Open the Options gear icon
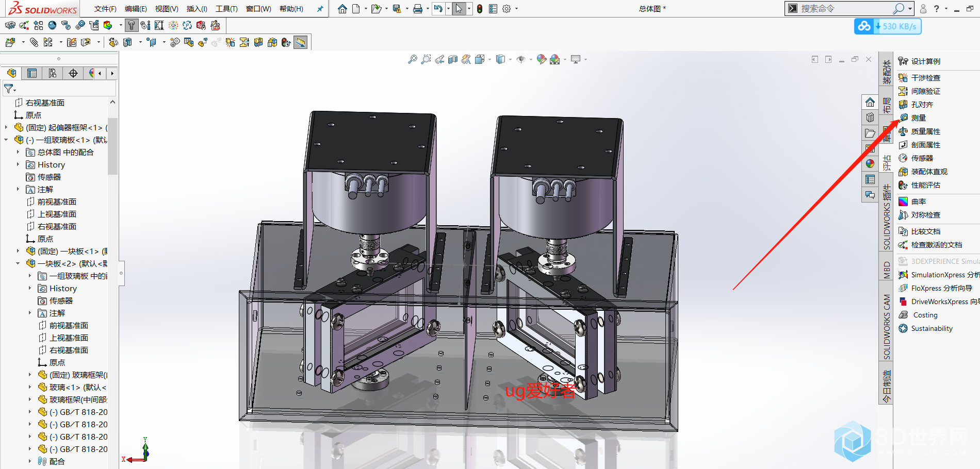This screenshot has height=469, width=980. pos(507,9)
